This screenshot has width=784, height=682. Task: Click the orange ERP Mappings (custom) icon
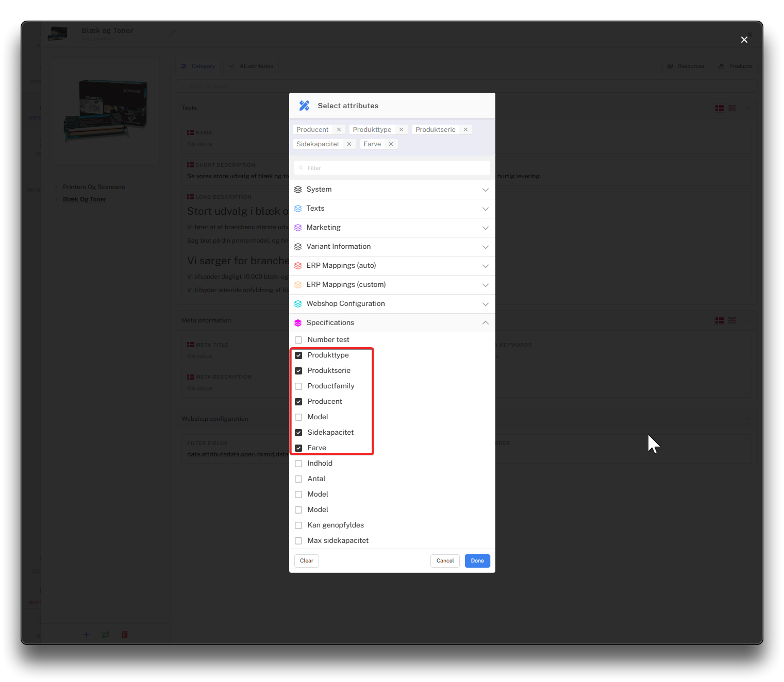click(x=298, y=285)
